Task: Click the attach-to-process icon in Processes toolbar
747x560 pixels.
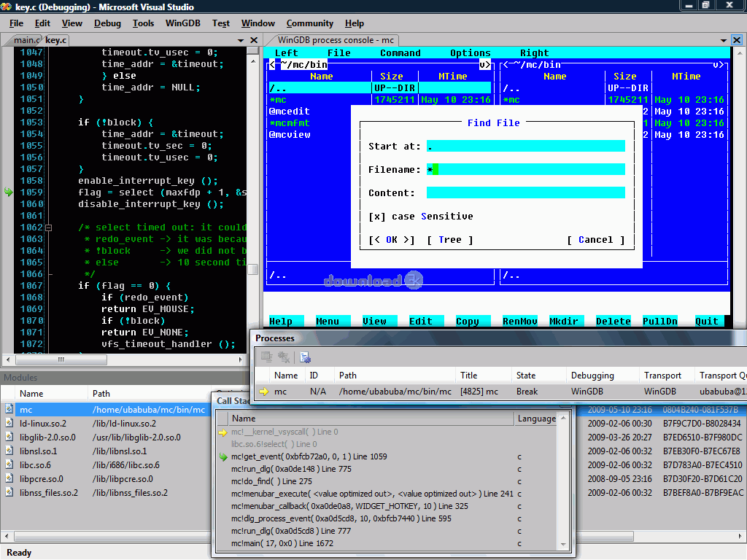Action: (305, 357)
